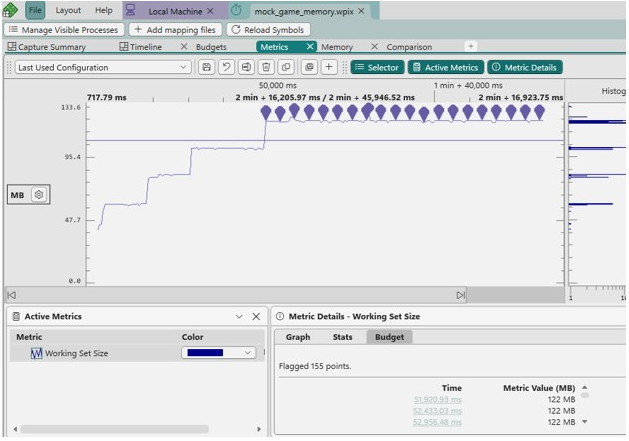This screenshot has width=629, height=441.
Task: Click the screenshot capture toolbar icon
Action: point(309,67)
